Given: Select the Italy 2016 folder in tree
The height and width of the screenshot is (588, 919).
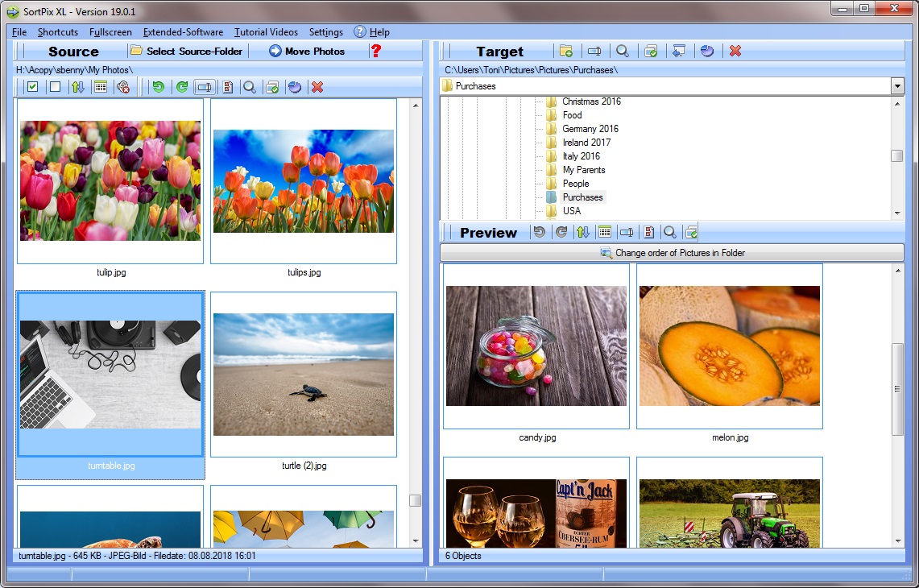Looking at the screenshot, I should tap(581, 156).
